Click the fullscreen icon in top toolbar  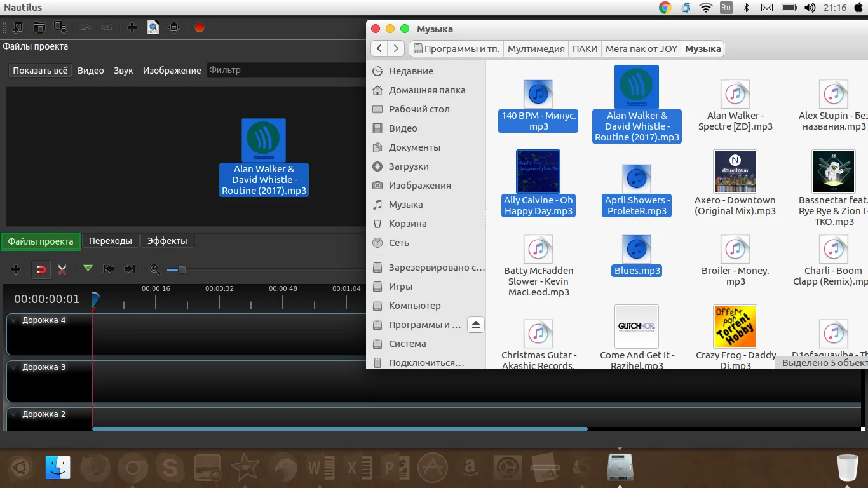[x=174, y=27]
